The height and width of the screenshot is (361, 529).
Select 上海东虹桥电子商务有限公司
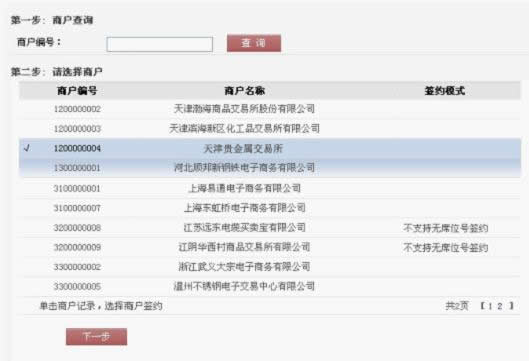pos(244,207)
